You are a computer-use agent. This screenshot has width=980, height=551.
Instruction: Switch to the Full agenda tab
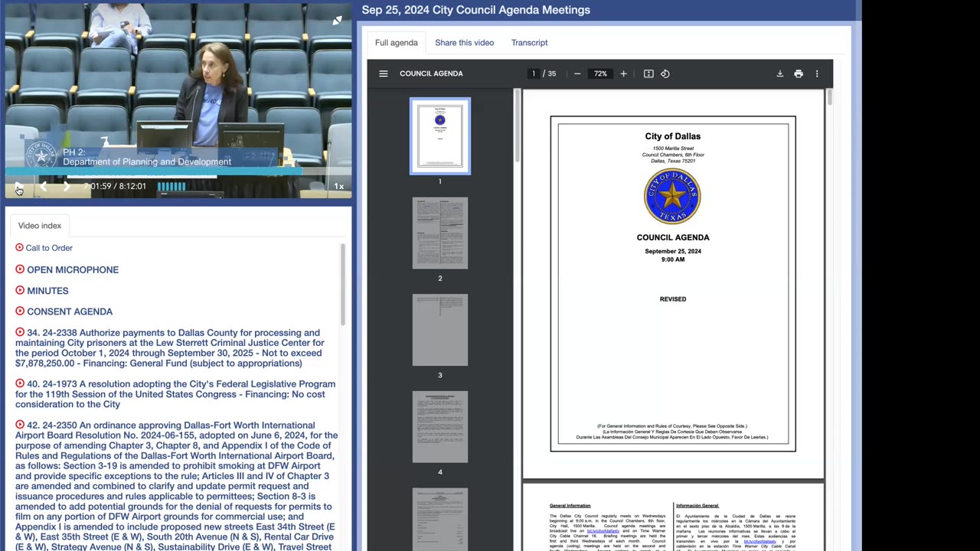[397, 43]
